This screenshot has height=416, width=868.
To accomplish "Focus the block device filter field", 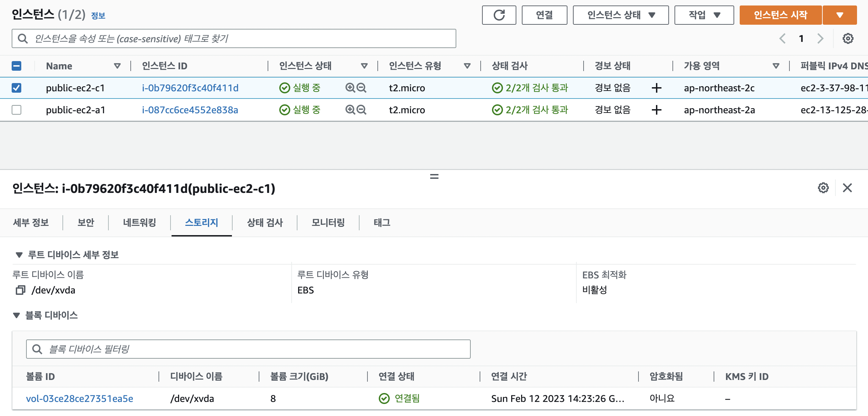I will 248,349.
